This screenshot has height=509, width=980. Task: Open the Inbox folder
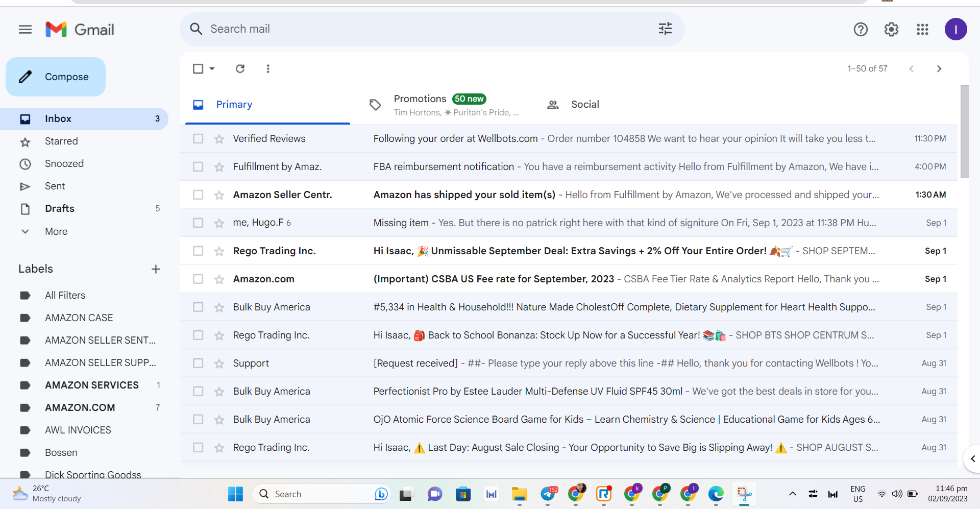click(x=85, y=119)
